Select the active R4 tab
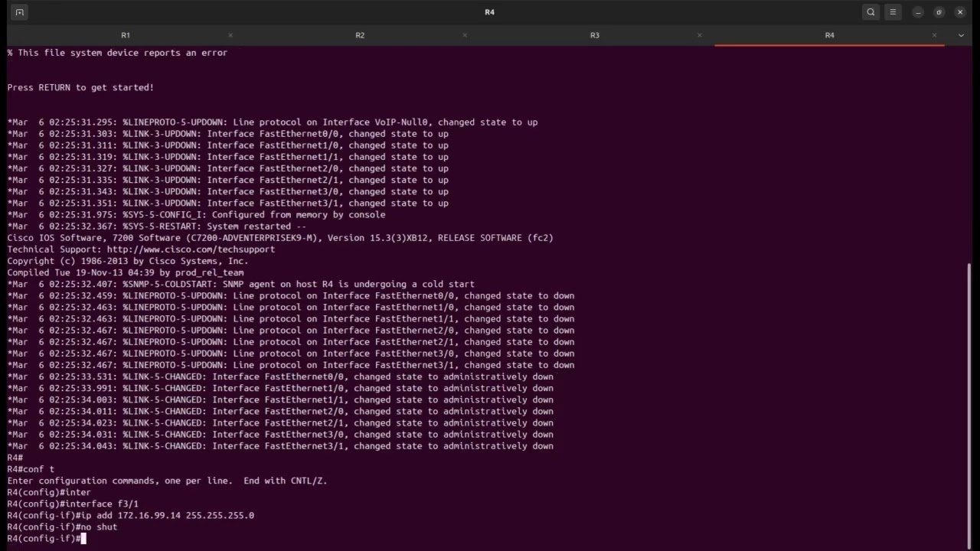This screenshot has width=980, height=551. coord(830,35)
